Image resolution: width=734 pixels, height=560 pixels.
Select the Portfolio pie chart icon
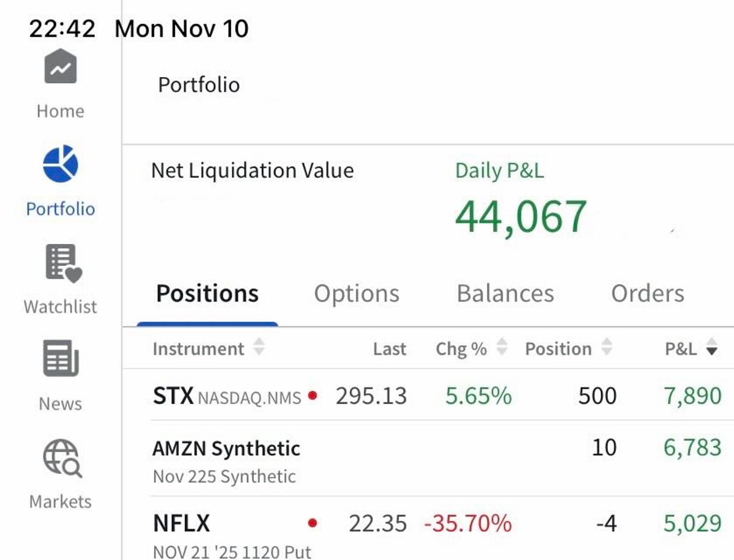(x=60, y=164)
